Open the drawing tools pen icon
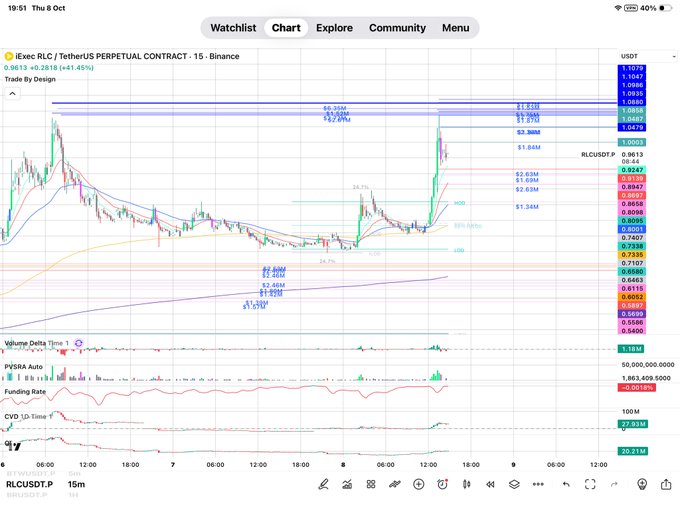This screenshot has width=680, height=510. (323, 484)
